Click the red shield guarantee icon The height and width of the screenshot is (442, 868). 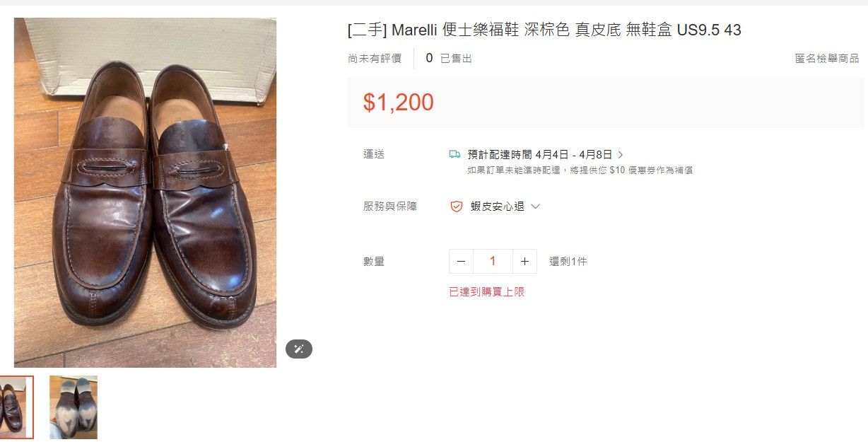click(457, 207)
